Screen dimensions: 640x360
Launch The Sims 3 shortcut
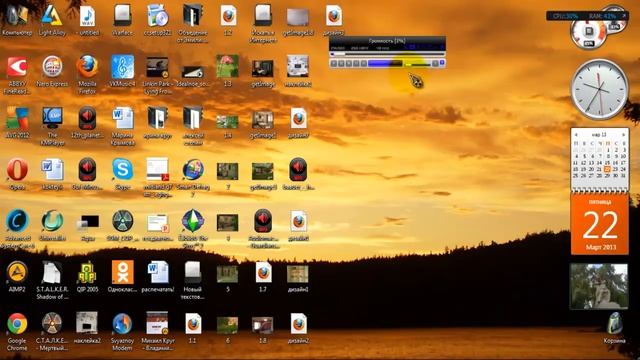(x=193, y=229)
